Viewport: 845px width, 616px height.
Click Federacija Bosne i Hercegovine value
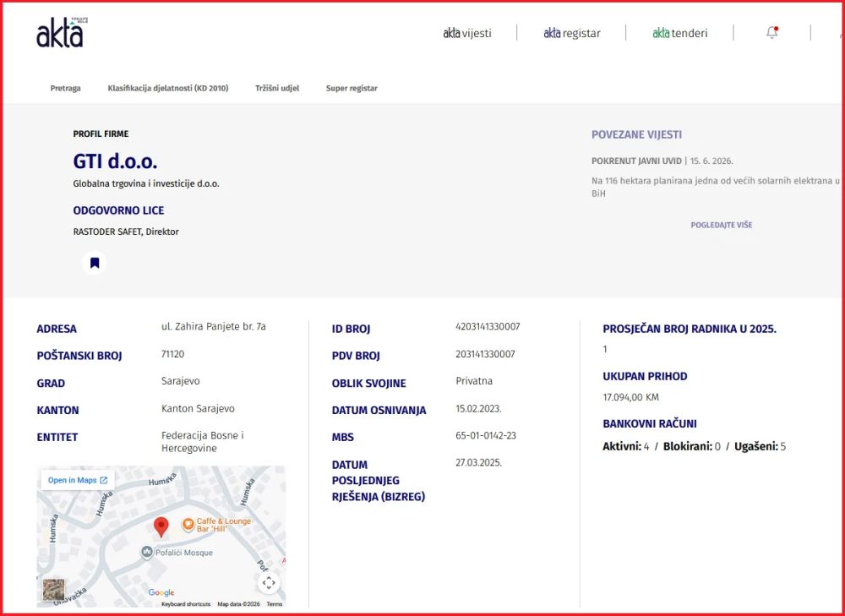tap(203, 442)
